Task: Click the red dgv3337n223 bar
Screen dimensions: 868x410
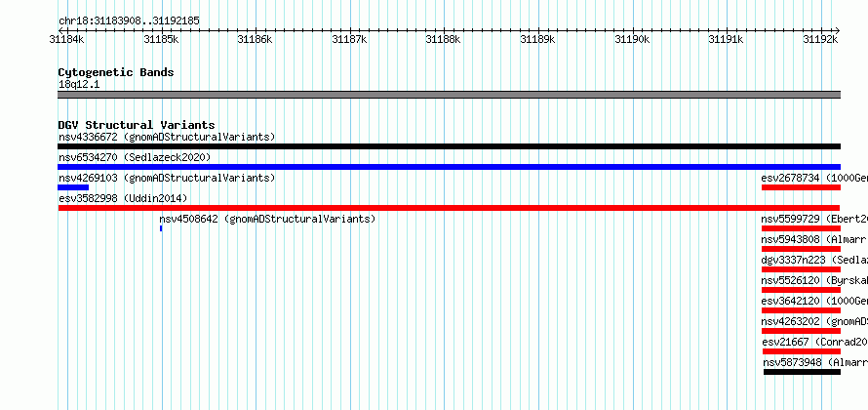Action: (801, 269)
